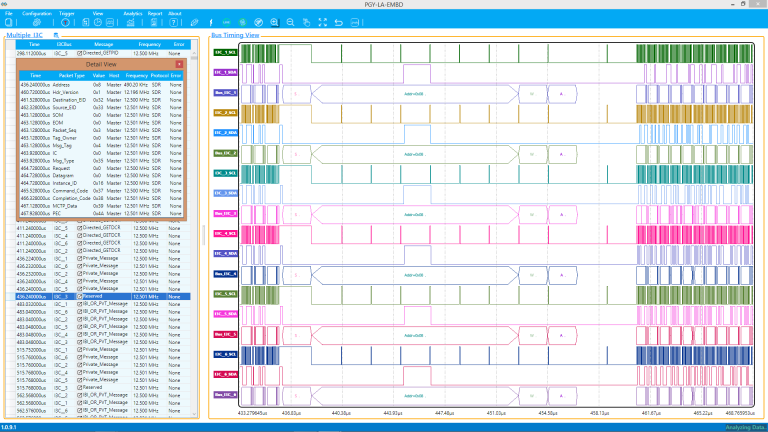Viewport: 768px width, 432px height.
Task: Click the trigger setup toolbar icon
Action: 65,23
